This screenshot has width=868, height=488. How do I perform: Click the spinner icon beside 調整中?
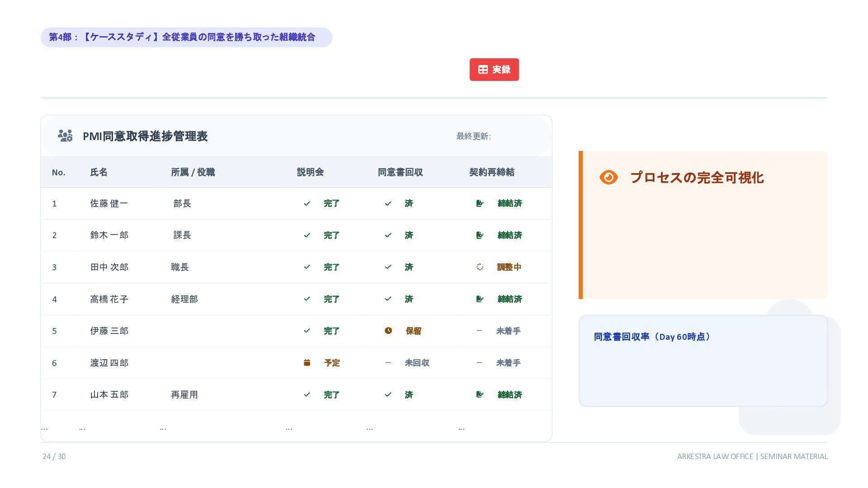(480, 267)
